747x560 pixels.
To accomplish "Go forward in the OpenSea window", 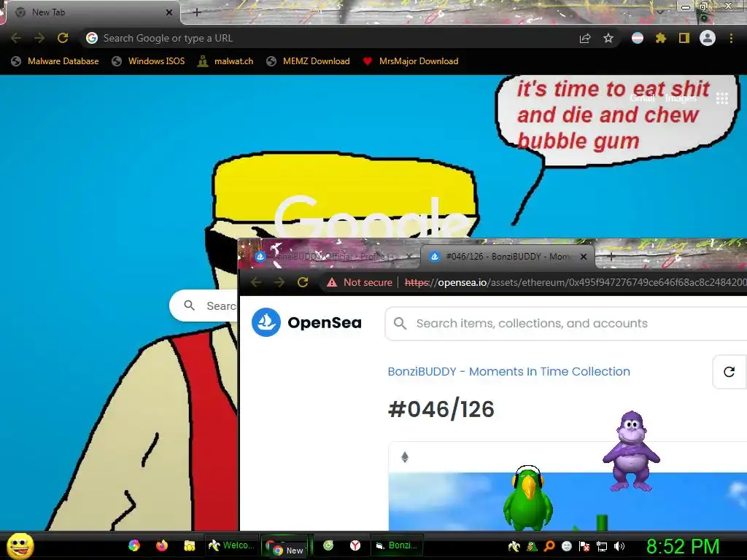I will 279,282.
